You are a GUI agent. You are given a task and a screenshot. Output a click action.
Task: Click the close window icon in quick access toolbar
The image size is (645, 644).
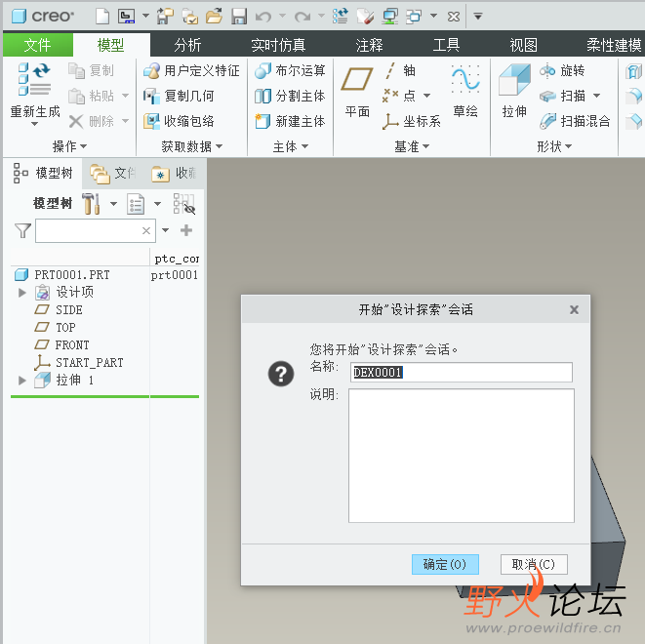[x=454, y=17]
